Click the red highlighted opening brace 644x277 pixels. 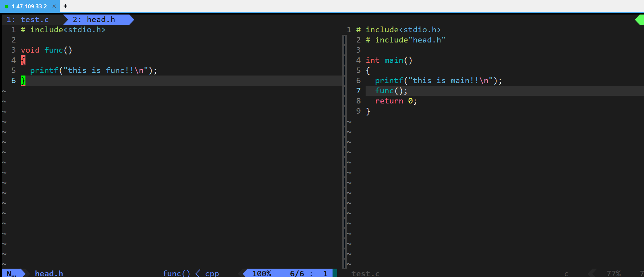tap(23, 60)
